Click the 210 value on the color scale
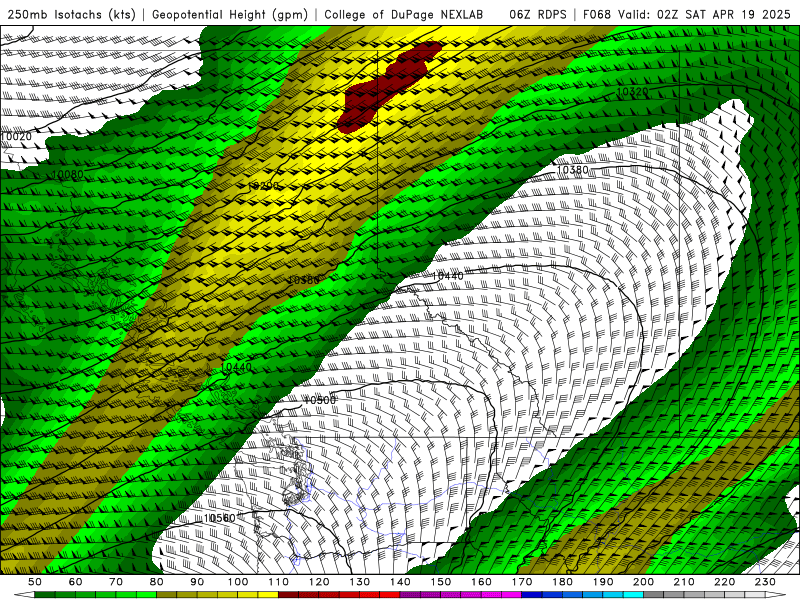The height and width of the screenshot is (600, 800). point(684,582)
